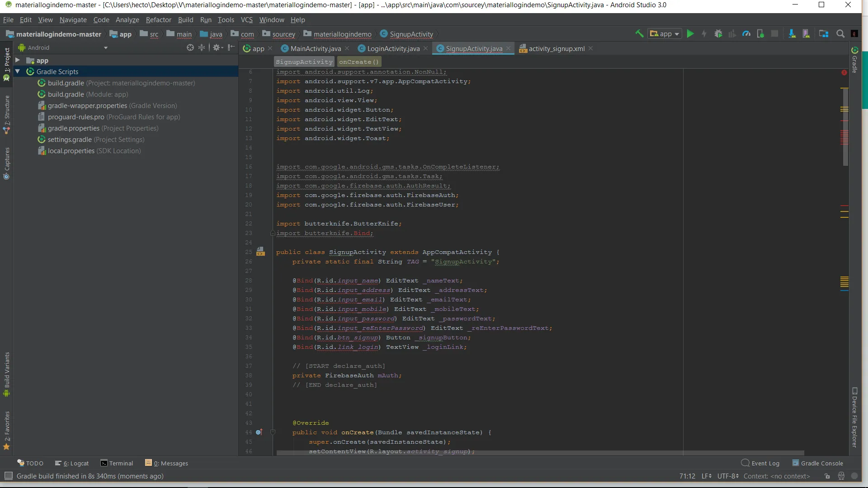
Task: Expand the app module tree node
Action: coord(18,60)
